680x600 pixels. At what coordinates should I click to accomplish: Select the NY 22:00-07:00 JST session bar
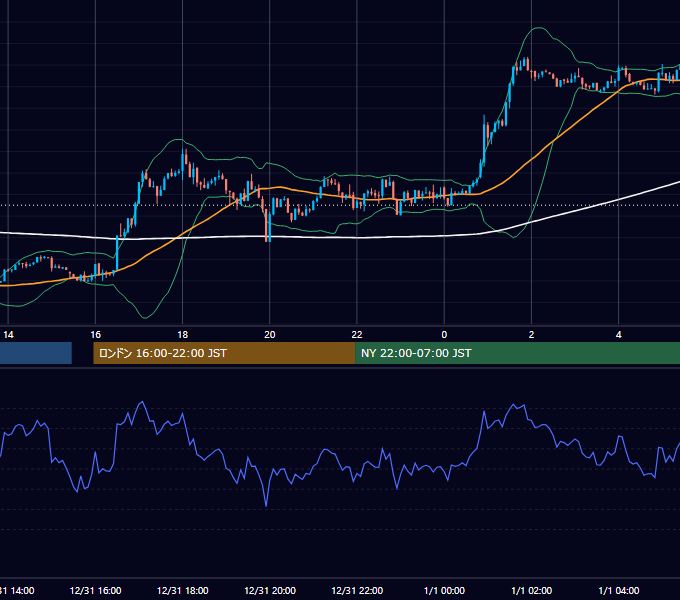tap(517, 353)
